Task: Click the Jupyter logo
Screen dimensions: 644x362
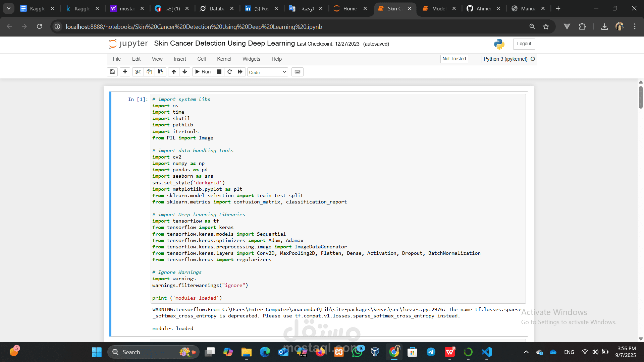Action: point(128,44)
